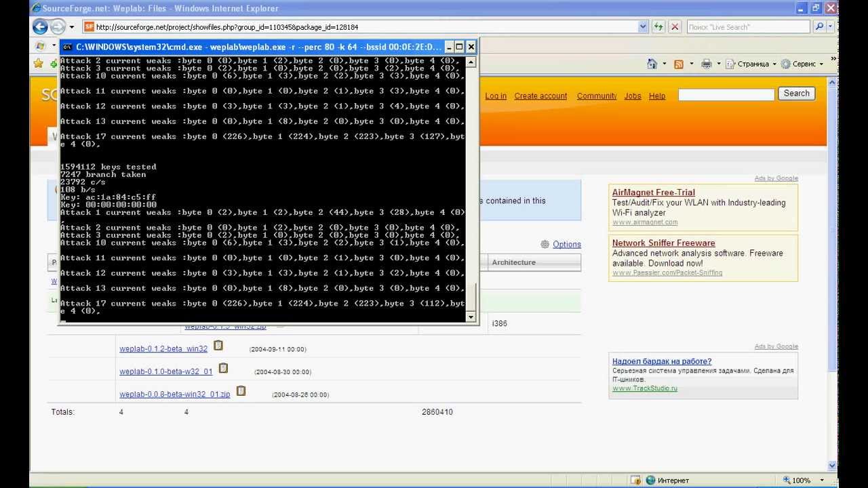
Task: Click the SourceForge favicon in the address bar
Action: pos(89,27)
